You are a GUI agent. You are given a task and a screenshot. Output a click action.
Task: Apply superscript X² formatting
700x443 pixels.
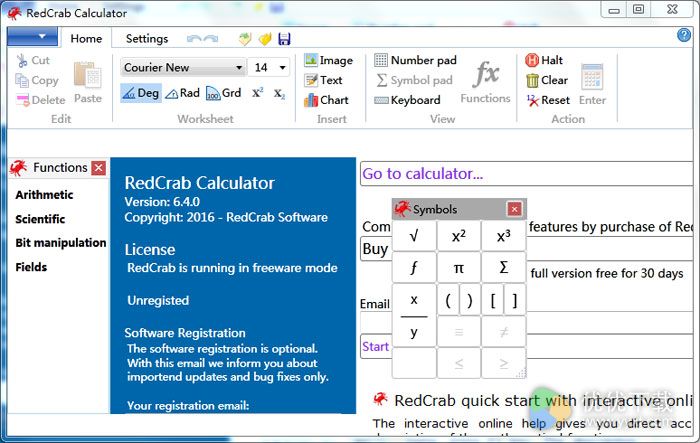pos(258,93)
